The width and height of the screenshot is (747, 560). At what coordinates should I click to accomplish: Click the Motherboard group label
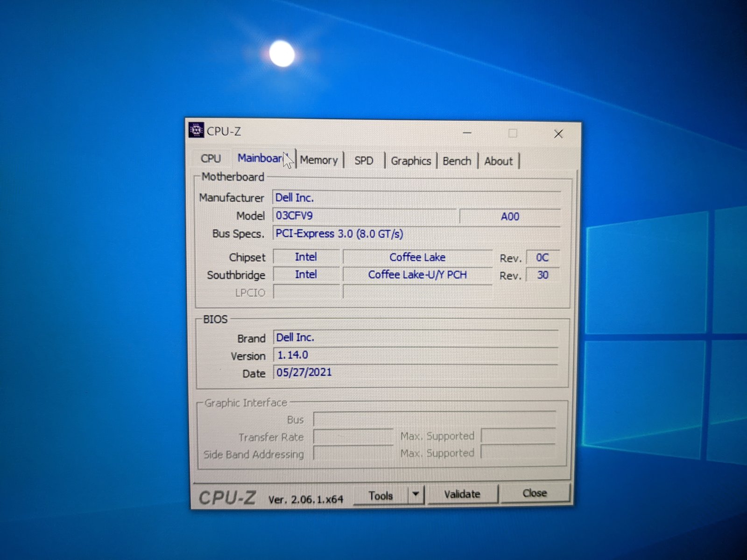(x=233, y=177)
